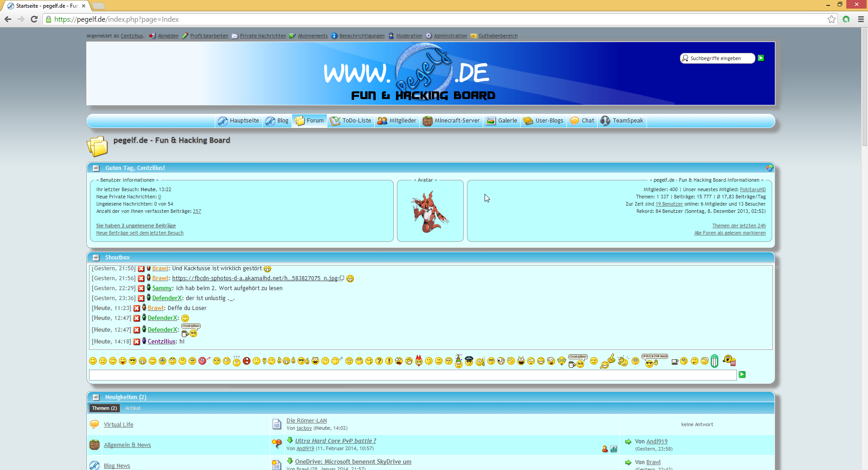This screenshot has height=470, width=868.
Task: Click the Abmelden logout link
Action: click(168, 36)
